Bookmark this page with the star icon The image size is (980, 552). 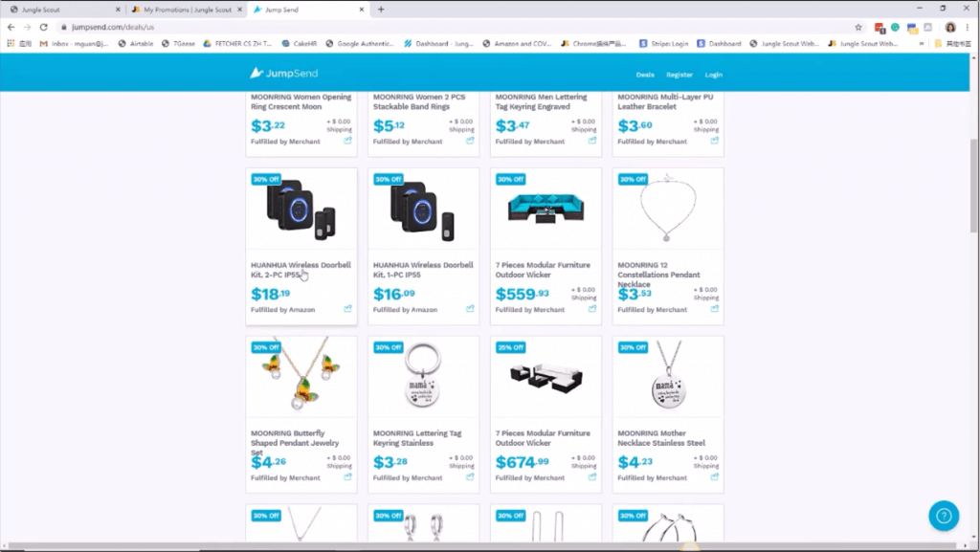858,27
